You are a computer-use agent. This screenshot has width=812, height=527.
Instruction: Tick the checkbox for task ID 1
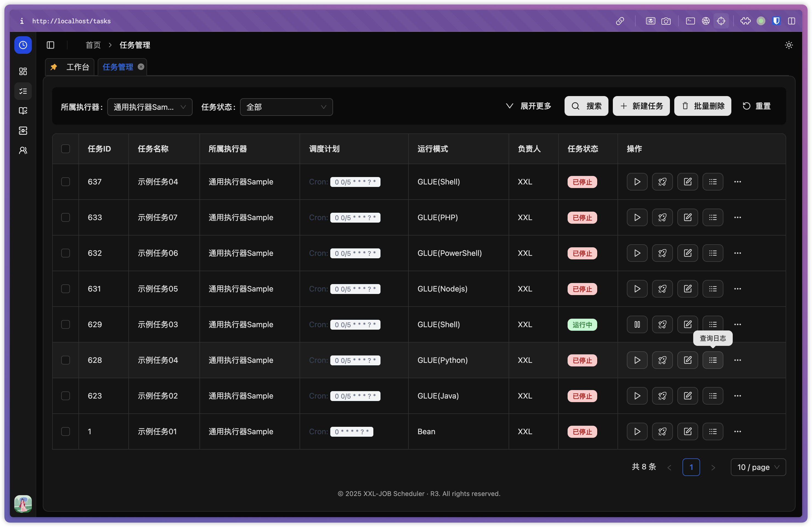click(x=66, y=431)
